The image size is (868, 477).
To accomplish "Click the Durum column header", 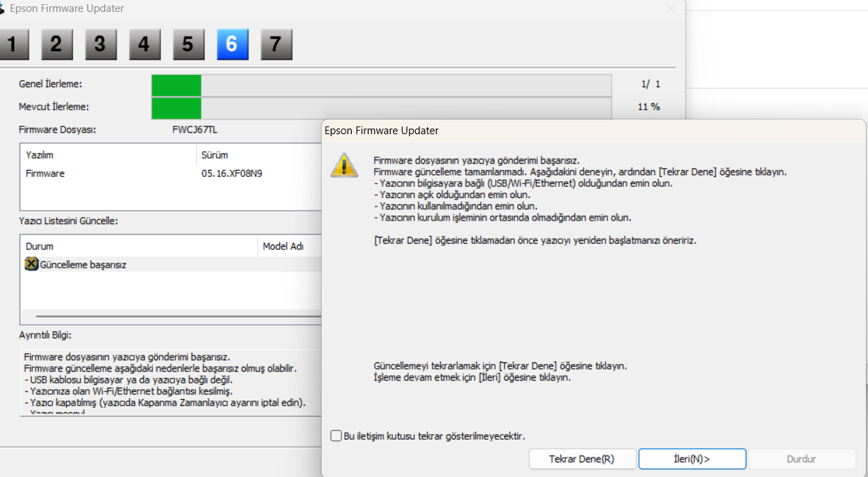I will [140, 246].
